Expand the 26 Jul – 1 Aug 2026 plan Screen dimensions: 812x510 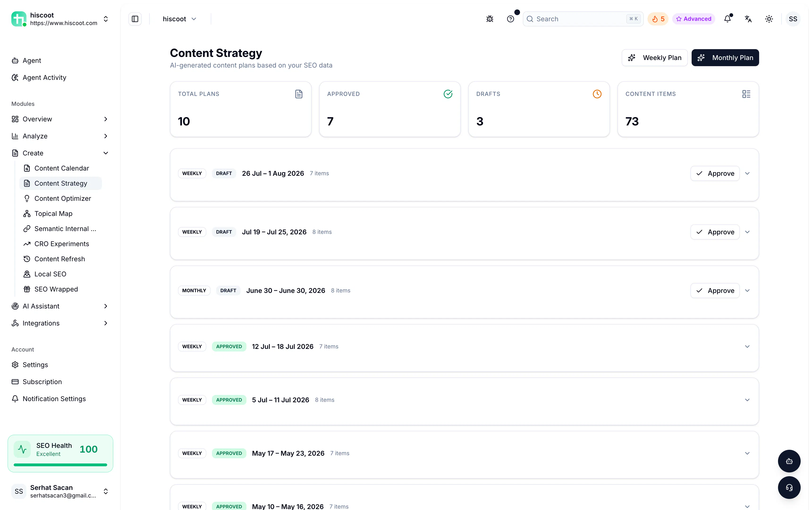(747, 173)
